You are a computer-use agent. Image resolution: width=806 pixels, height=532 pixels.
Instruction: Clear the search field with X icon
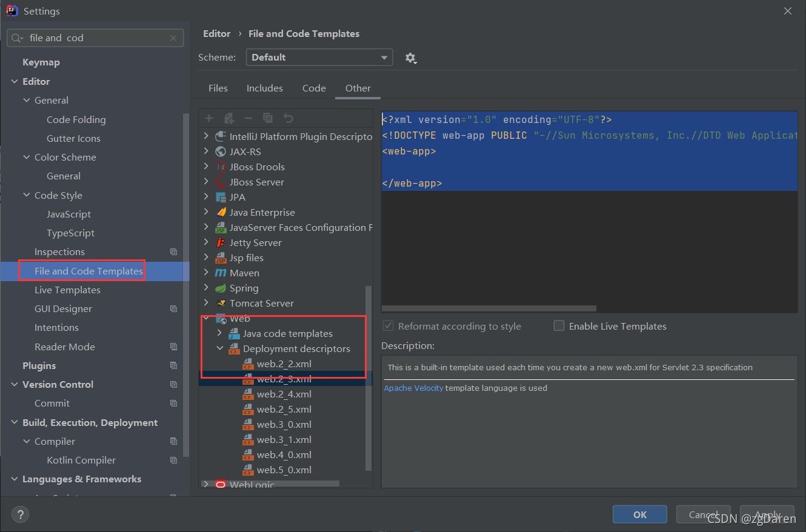point(173,38)
